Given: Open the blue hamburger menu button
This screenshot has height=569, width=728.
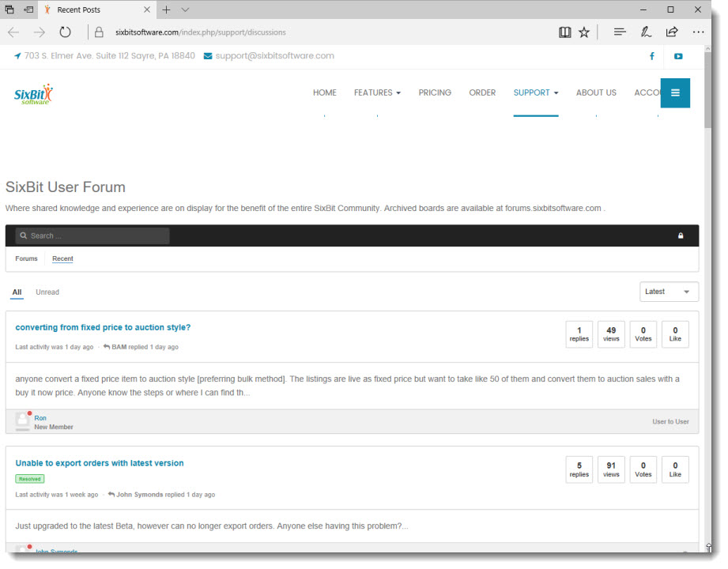Looking at the screenshot, I should 675,92.
